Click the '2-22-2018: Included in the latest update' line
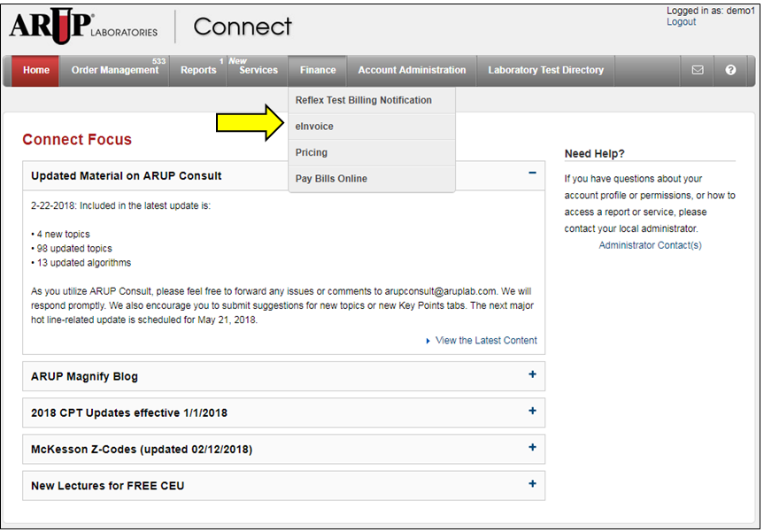Viewport: 764px width, 532px height. tap(120, 206)
